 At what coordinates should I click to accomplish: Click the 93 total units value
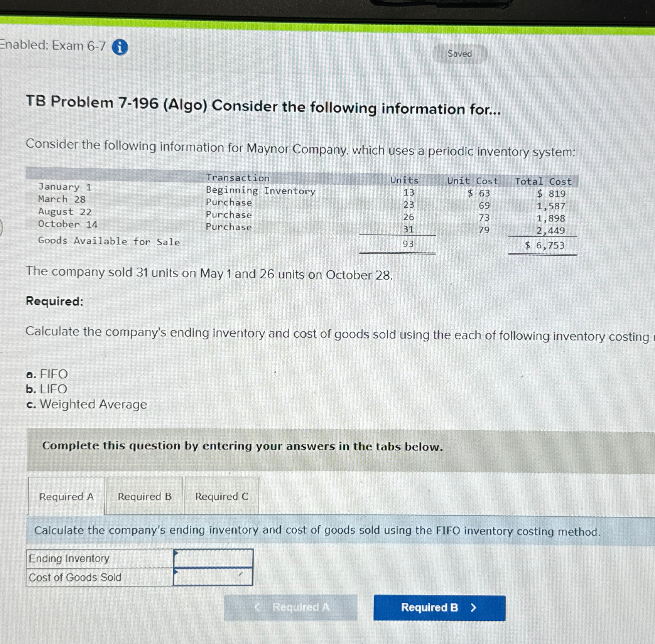(x=408, y=244)
